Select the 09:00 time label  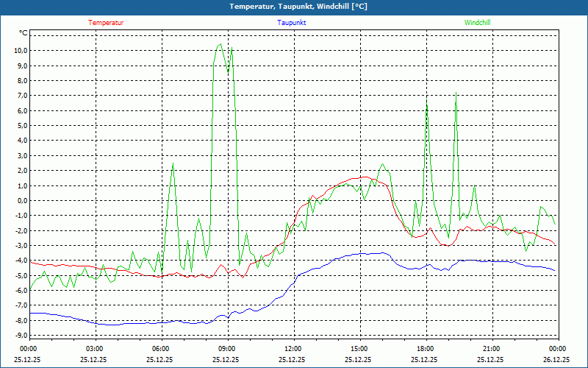click(x=226, y=349)
